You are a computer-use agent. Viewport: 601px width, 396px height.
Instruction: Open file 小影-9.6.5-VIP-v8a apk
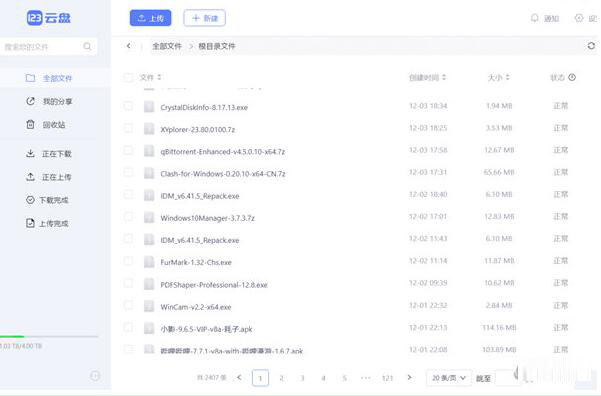[x=206, y=329]
